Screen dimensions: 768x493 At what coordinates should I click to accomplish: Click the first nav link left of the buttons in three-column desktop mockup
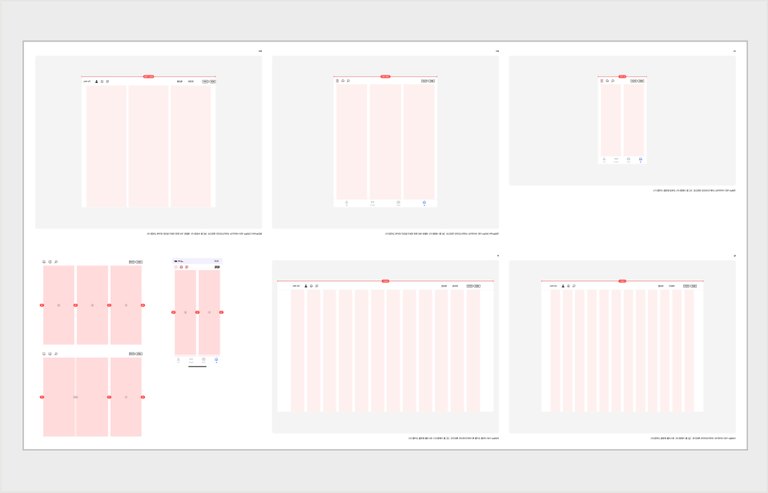[x=180, y=81]
